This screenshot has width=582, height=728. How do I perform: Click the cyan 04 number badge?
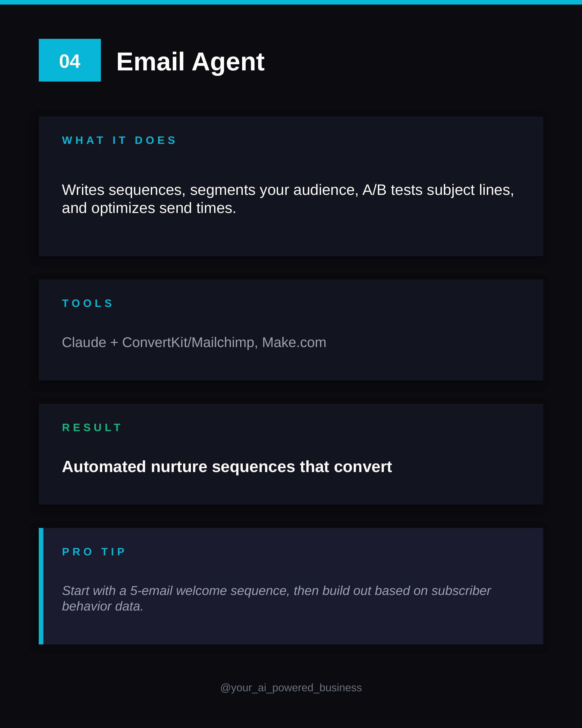(x=70, y=60)
